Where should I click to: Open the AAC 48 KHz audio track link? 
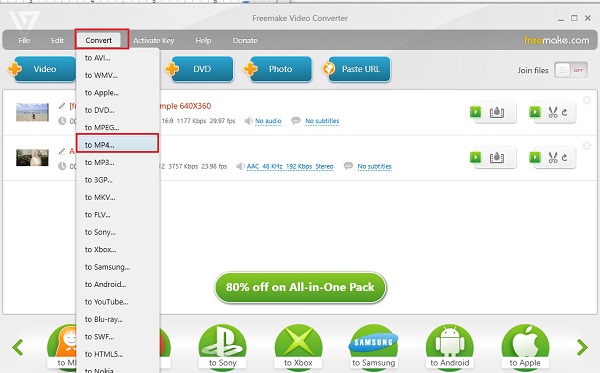290,166
